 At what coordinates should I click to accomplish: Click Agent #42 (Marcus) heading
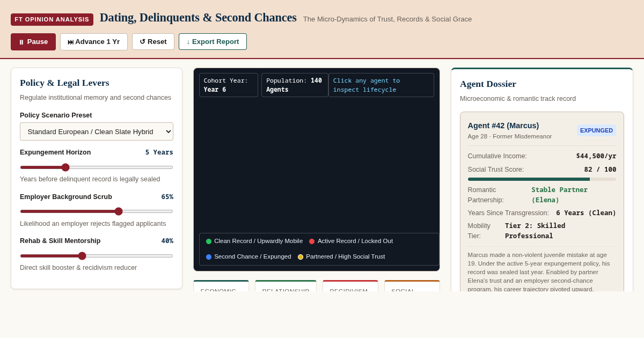[503, 126]
